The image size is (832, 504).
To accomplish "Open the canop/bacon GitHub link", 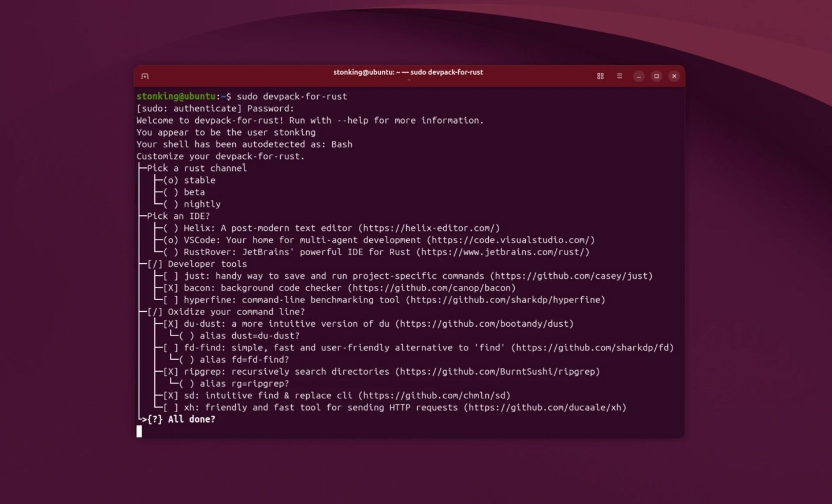I will 432,288.
